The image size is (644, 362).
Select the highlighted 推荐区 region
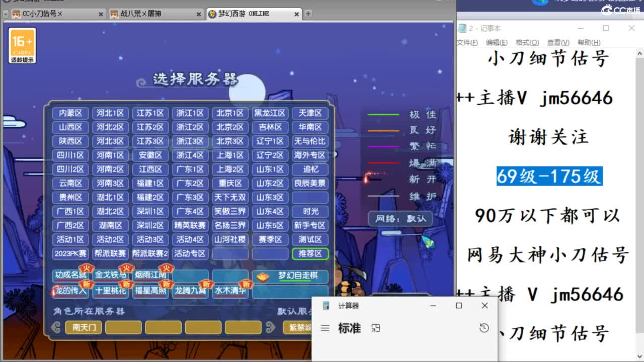[x=310, y=253]
